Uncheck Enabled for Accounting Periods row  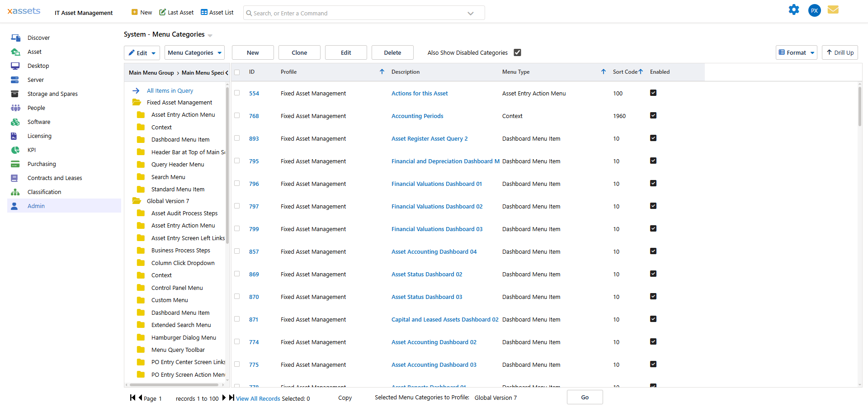coord(653,115)
